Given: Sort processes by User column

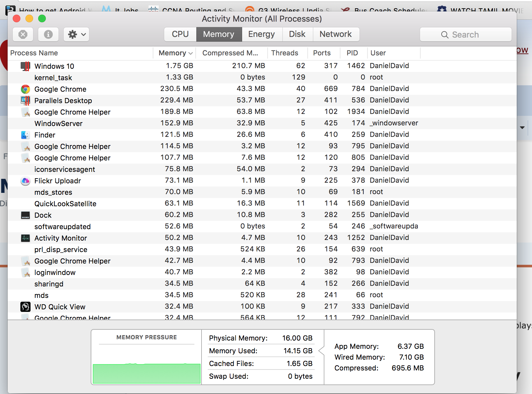Looking at the screenshot, I should pos(394,53).
